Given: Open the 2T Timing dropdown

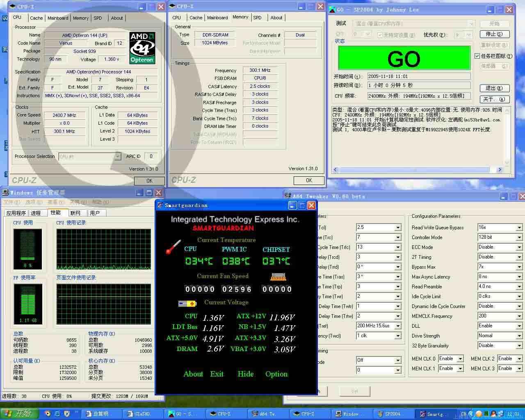Looking at the screenshot, I should [x=519, y=257].
